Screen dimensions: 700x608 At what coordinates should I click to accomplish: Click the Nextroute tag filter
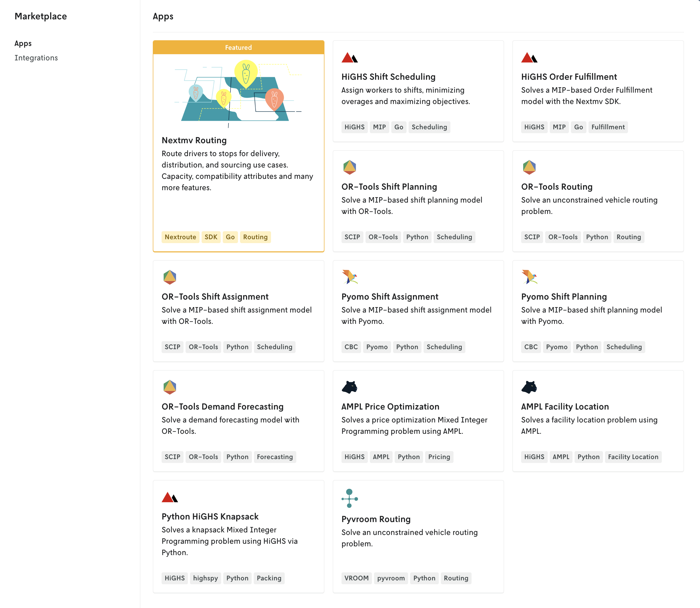click(x=180, y=237)
